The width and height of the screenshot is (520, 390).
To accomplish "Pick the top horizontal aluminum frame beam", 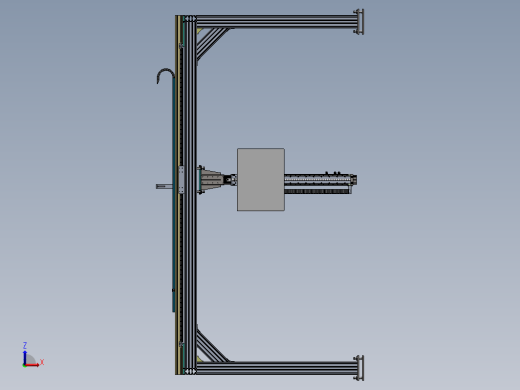I will coord(276,21).
